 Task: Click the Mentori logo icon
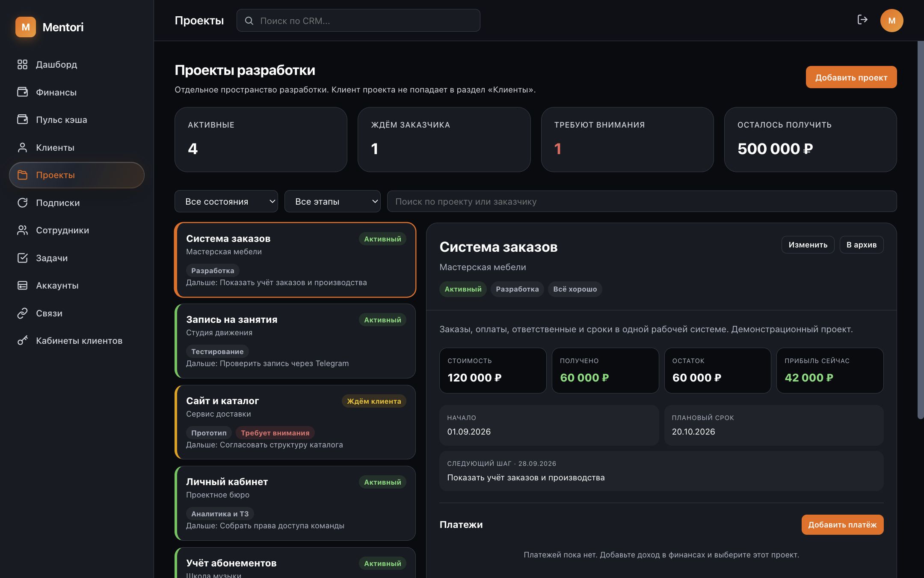(26, 27)
